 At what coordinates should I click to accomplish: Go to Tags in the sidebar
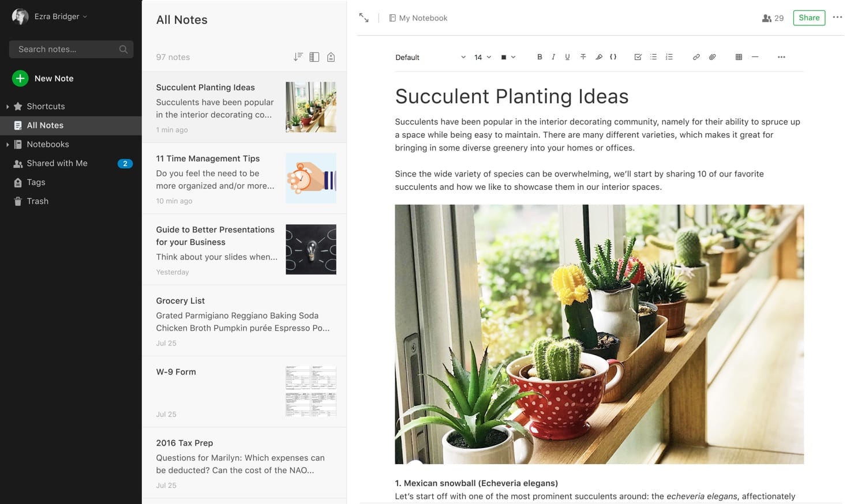36,182
